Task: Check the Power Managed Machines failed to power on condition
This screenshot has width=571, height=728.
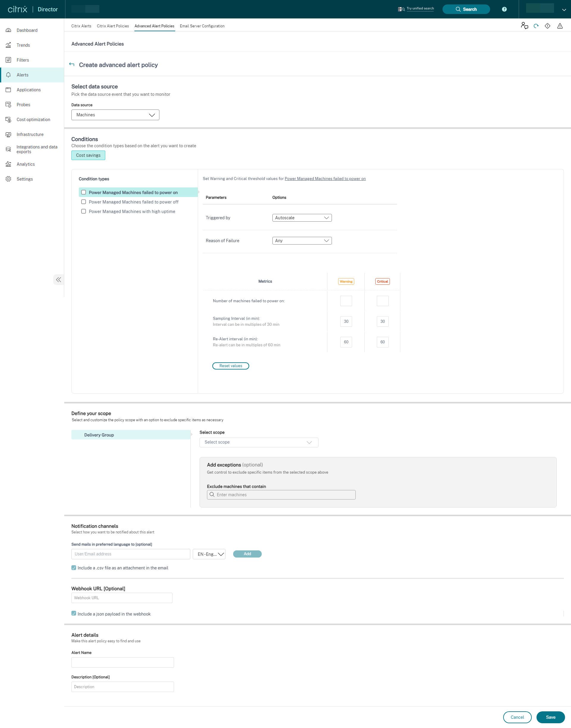Action: coord(84,192)
